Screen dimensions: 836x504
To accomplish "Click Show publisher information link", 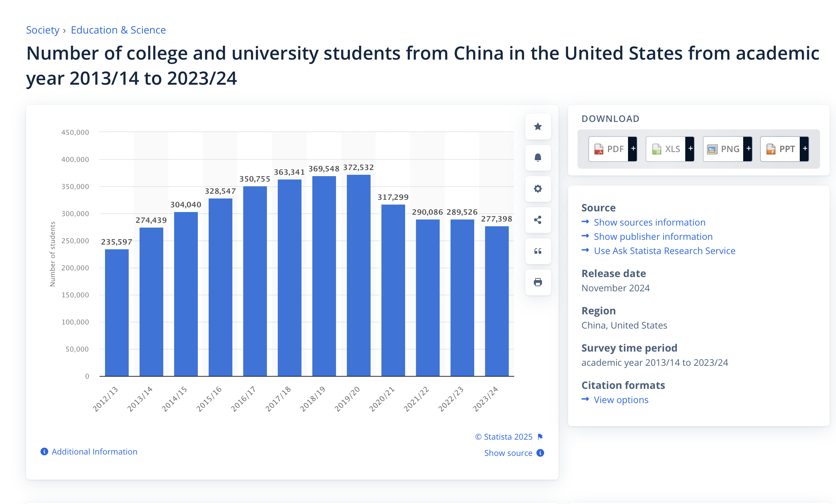I will [653, 236].
